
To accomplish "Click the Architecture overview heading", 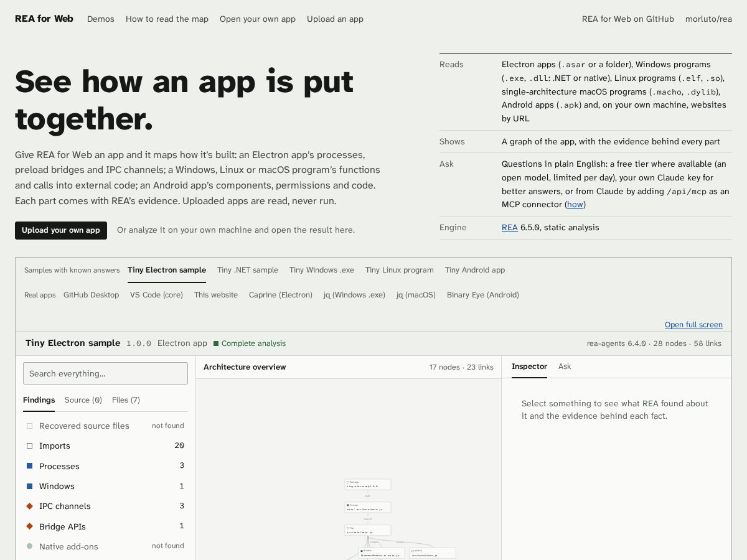I will click(245, 367).
